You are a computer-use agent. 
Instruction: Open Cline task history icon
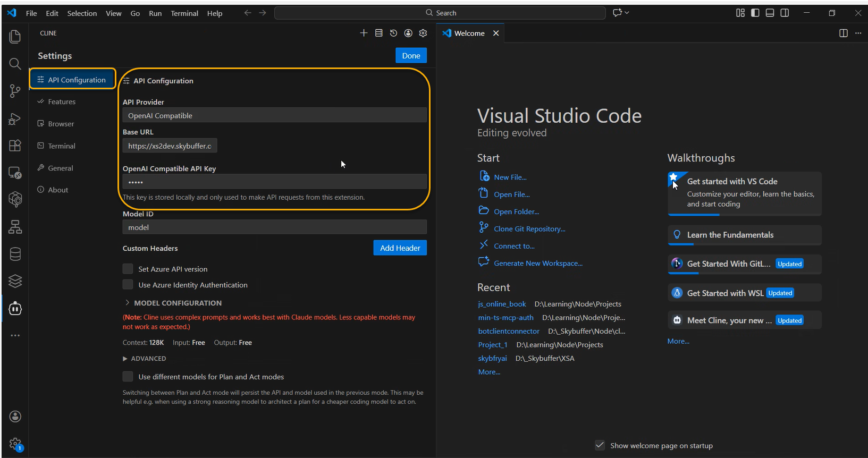393,33
